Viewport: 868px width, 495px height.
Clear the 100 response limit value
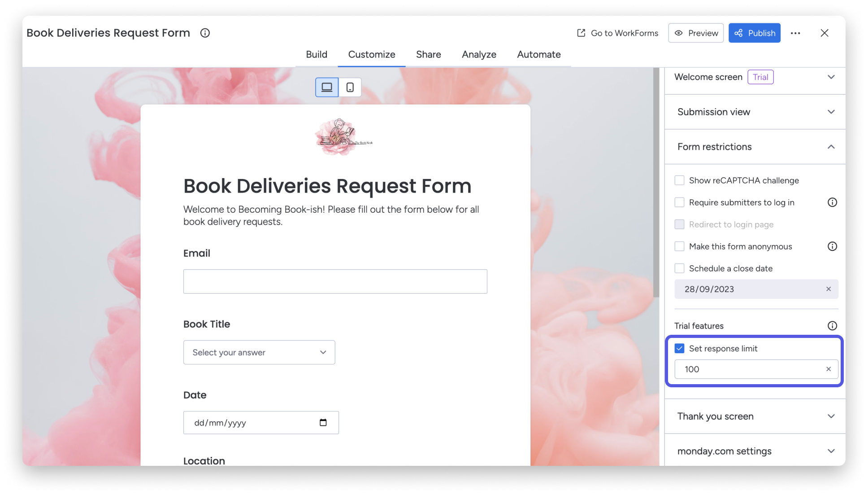828,369
